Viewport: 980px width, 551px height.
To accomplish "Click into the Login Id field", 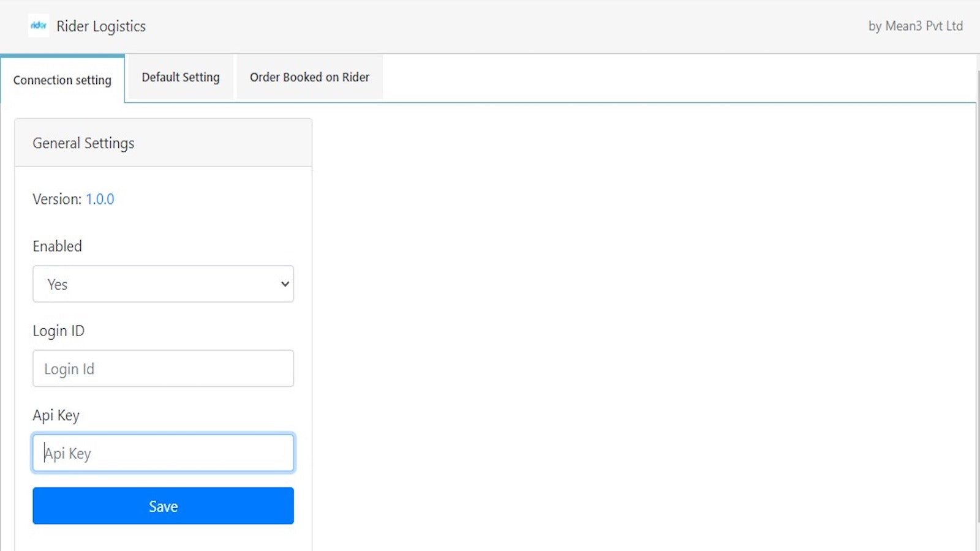I will (x=163, y=368).
